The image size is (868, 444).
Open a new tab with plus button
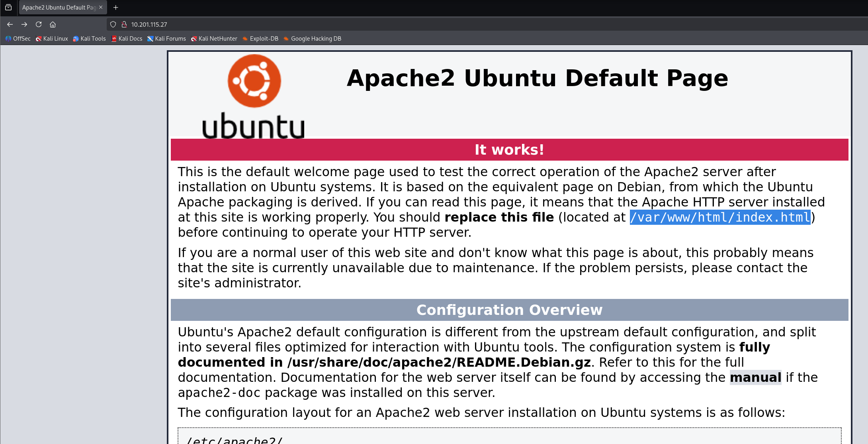pyautogui.click(x=116, y=7)
